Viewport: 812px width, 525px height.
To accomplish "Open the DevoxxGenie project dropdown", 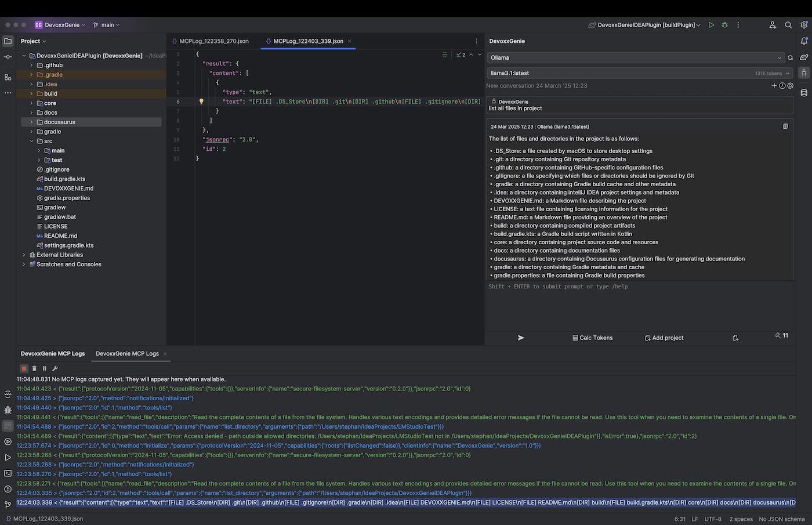I will point(60,25).
